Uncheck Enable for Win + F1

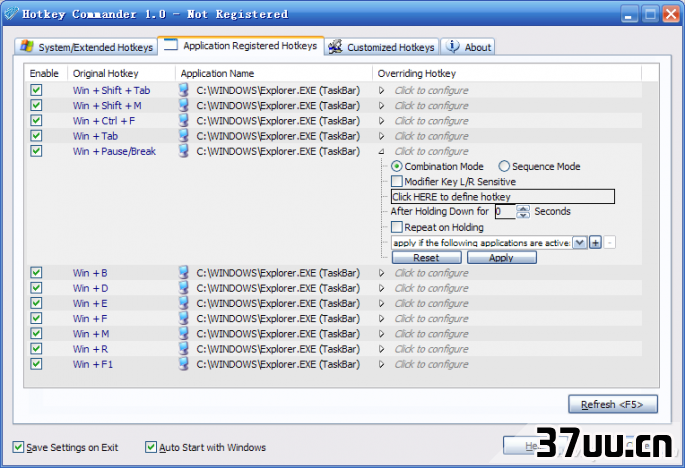tap(36, 364)
